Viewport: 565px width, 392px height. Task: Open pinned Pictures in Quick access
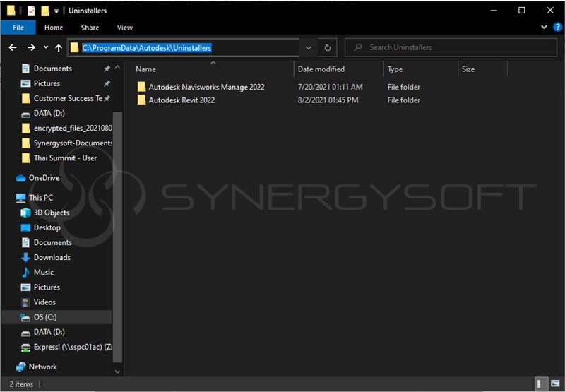pos(47,83)
